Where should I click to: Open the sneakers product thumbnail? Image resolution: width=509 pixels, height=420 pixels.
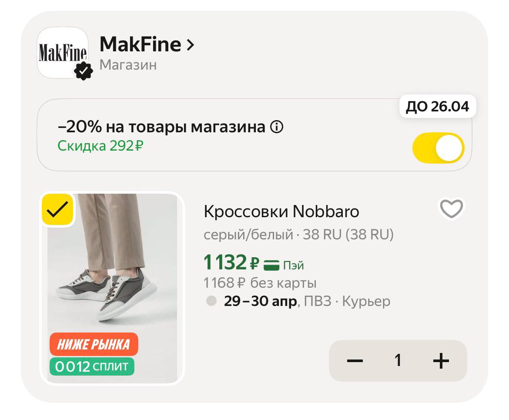tap(112, 270)
